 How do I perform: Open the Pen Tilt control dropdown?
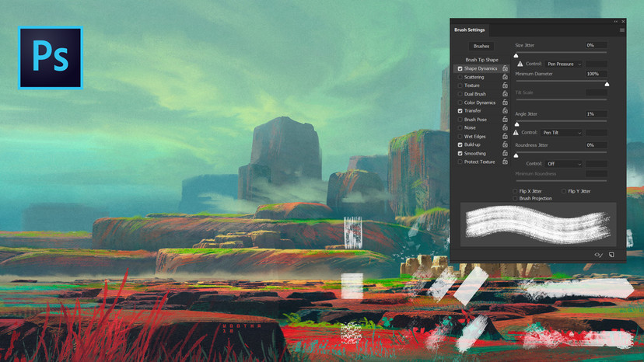tap(562, 133)
